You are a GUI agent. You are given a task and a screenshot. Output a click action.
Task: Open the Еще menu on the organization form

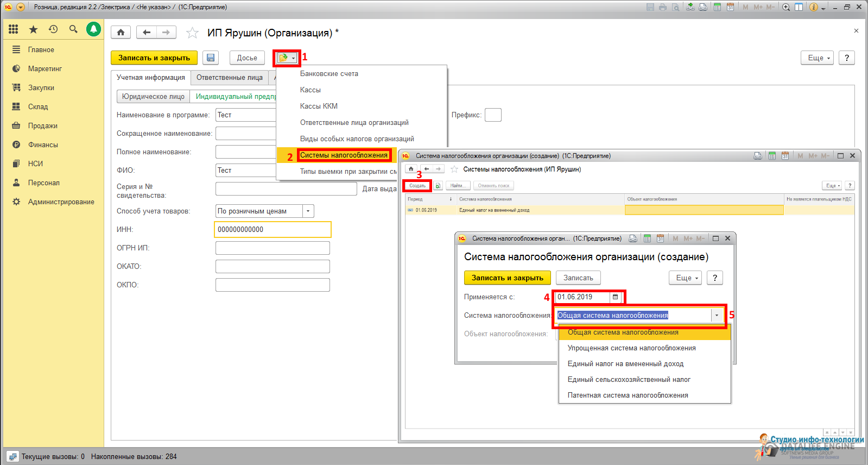819,58
